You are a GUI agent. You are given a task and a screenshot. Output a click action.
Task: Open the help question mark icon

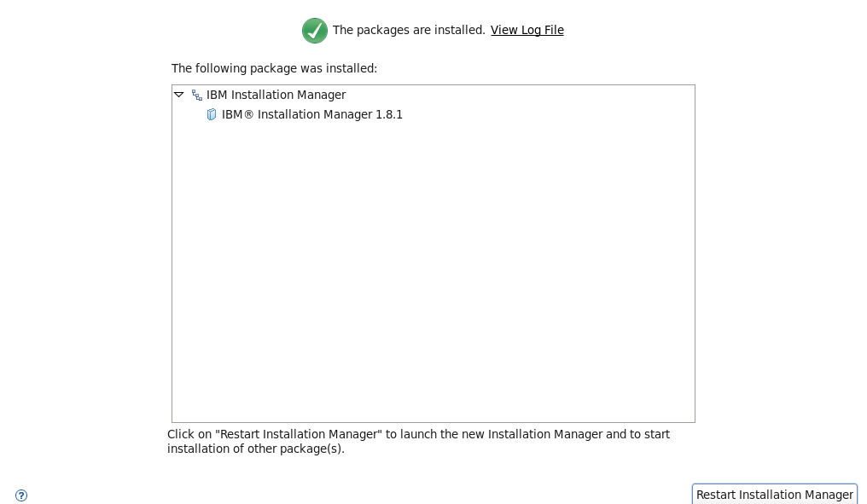pos(21,495)
